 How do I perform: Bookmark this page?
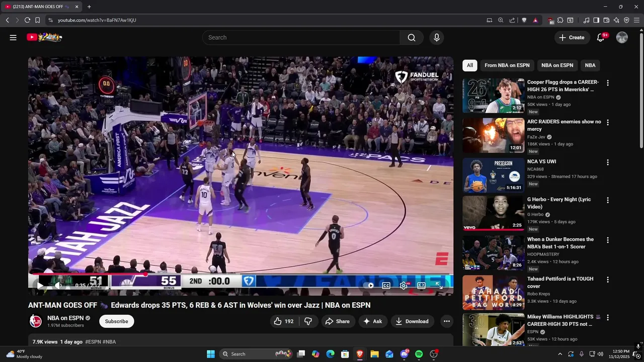37,20
